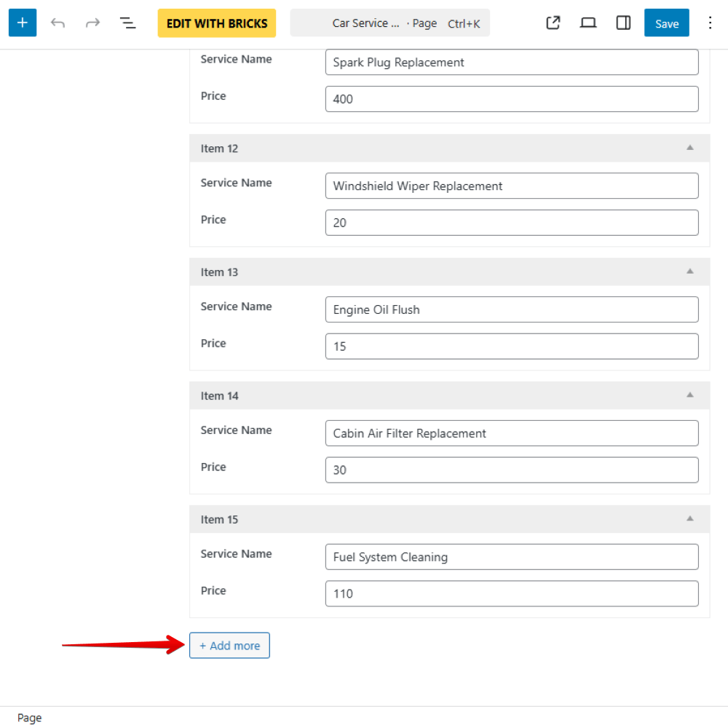
Task: Open the preview devices monitor icon
Action: pyautogui.click(x=587, y=23)
